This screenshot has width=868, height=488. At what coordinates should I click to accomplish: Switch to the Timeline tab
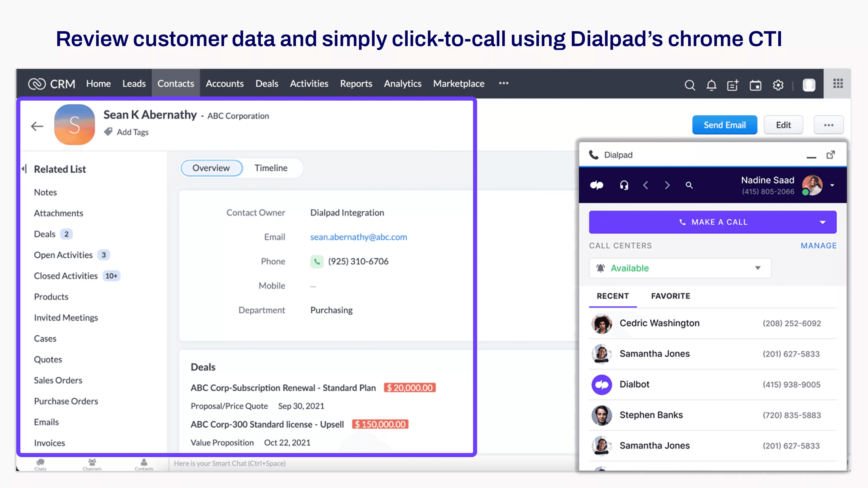coord(271,168)
